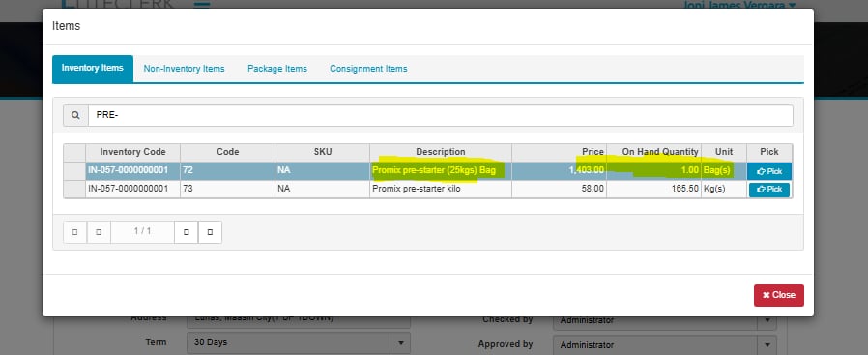Go to previous page of results
Image resolution: width=868 pixels, height=355 pixels.
[x=99, y=232]
